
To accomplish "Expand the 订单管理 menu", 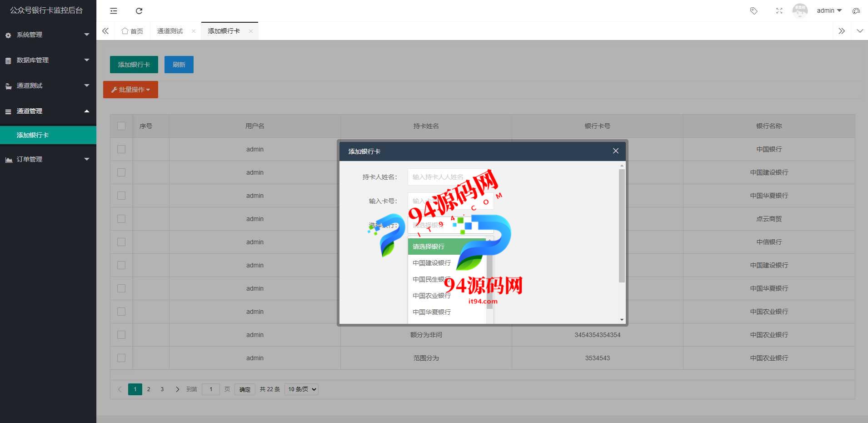I will (x=87, y=159).
